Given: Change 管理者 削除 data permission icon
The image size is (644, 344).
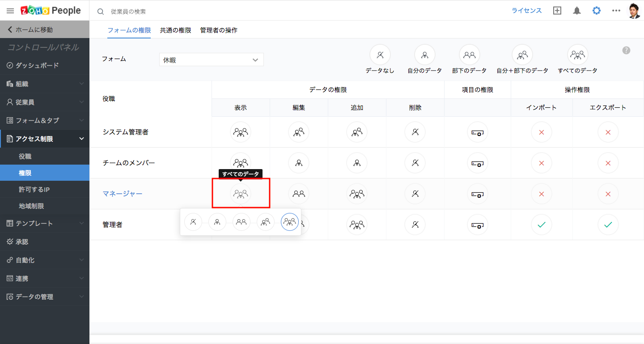Looking at the screenshot, I should 415,225.
